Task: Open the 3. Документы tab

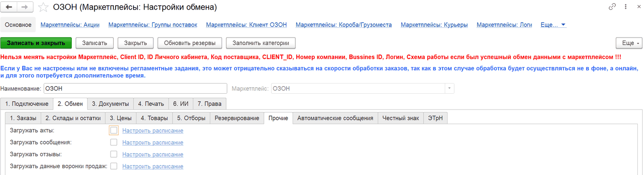Action: (x=110, y=104)
